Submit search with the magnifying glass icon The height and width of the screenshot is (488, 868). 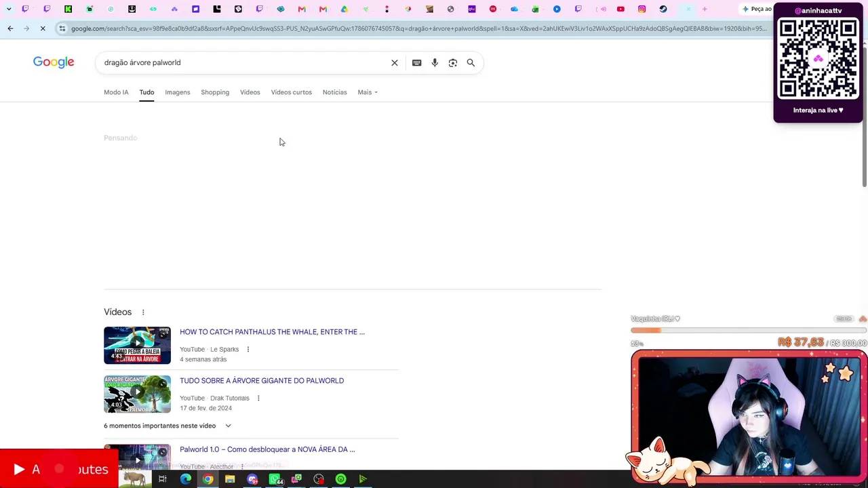click(471, 62)
